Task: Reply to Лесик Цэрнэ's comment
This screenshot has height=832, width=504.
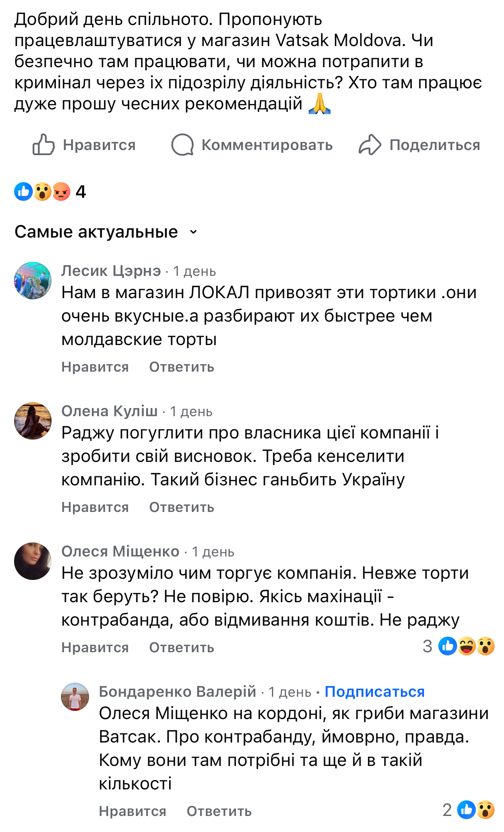Action: pyautogui.click(x=182, y=367)
